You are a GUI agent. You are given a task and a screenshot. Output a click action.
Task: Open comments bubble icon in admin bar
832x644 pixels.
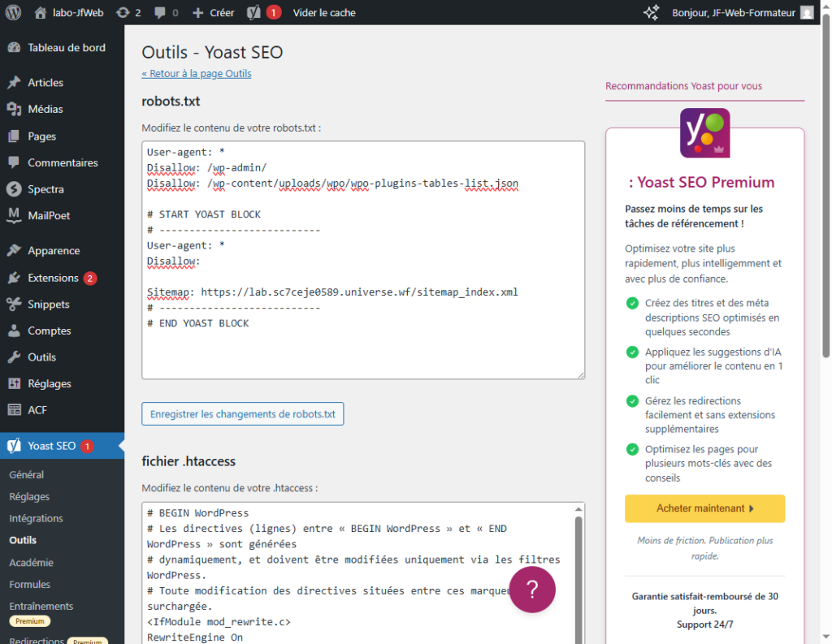(x=160, y=13)
